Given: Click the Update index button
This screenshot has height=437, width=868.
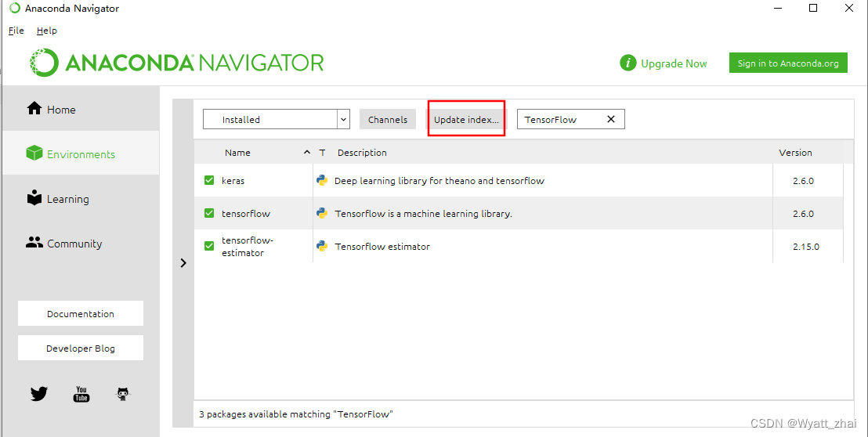Looking at the screenshot, I should (x=466, y=119).
